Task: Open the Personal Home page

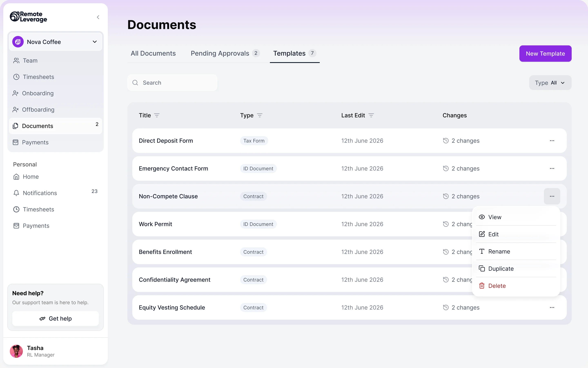Action: (x=55, y=177)
